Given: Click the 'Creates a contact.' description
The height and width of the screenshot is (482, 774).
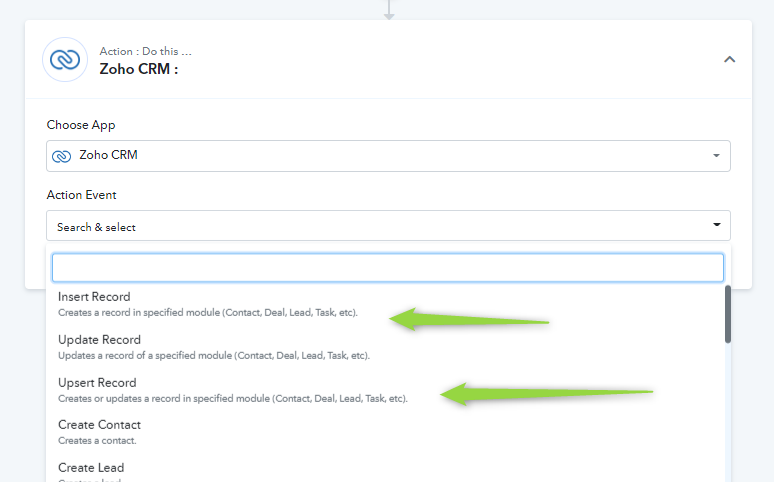Looking at the screenshot, I should [x=97, y=441].
